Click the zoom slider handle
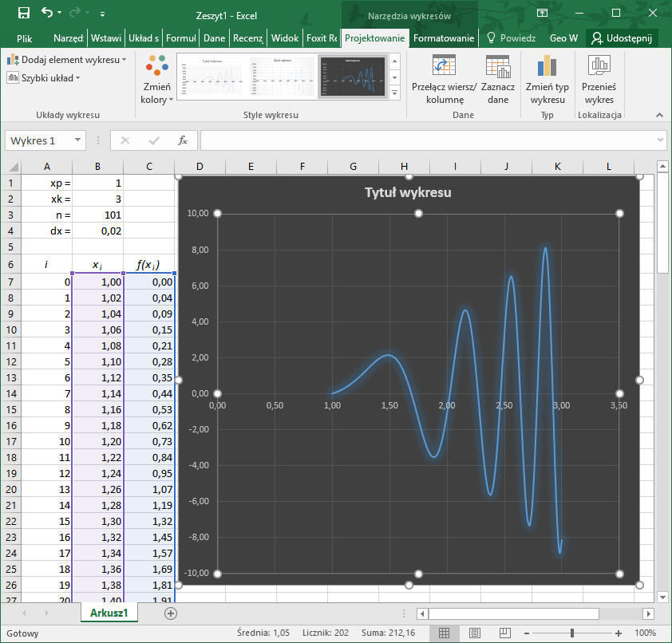The width and height of the screenshot is (672, 643). click(571, 633)
